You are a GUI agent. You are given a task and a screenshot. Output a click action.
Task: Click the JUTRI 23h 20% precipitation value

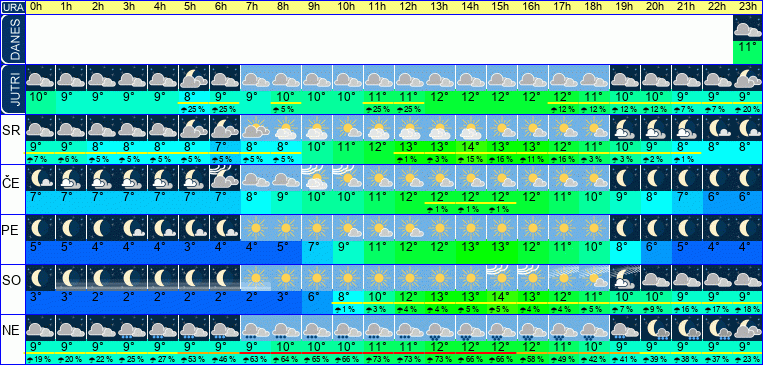(748, 110)
